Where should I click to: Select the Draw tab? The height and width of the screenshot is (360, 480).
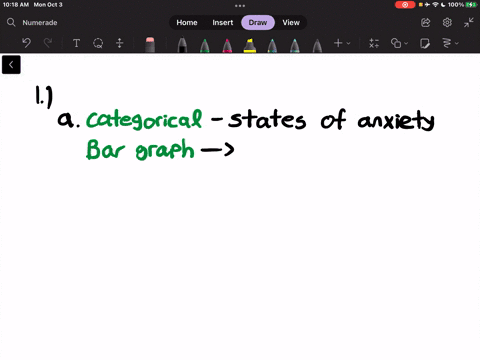(x=258, y=22)
